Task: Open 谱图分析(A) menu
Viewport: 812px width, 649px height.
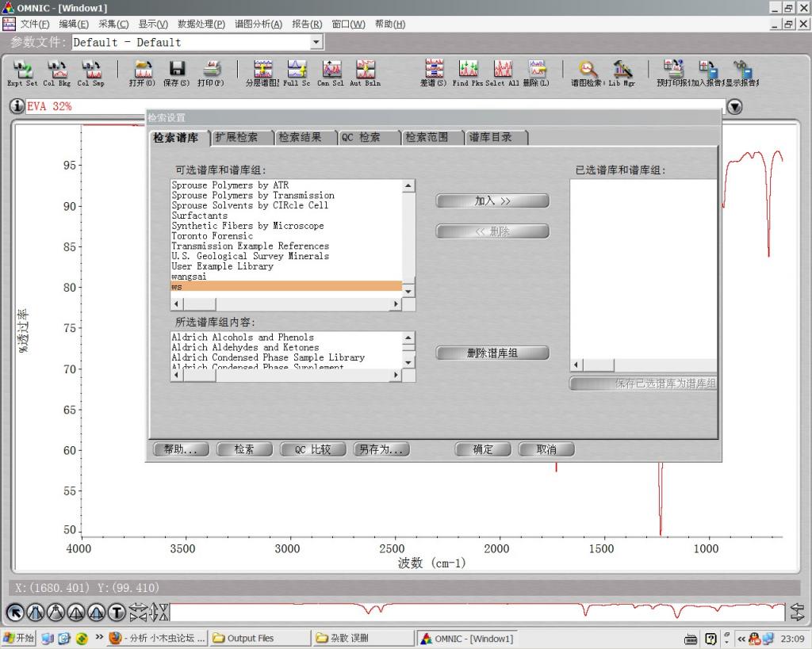Action: coord(259,25)
